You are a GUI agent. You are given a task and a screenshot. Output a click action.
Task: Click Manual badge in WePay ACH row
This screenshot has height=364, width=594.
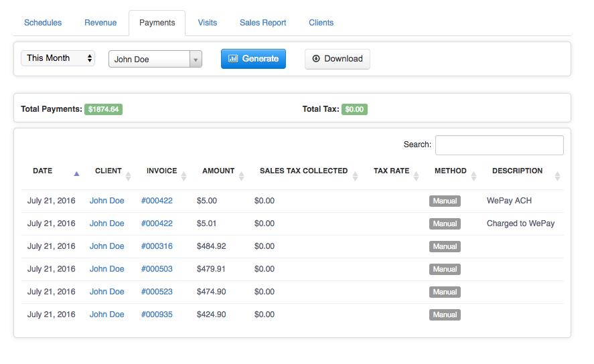click(445, 201)
